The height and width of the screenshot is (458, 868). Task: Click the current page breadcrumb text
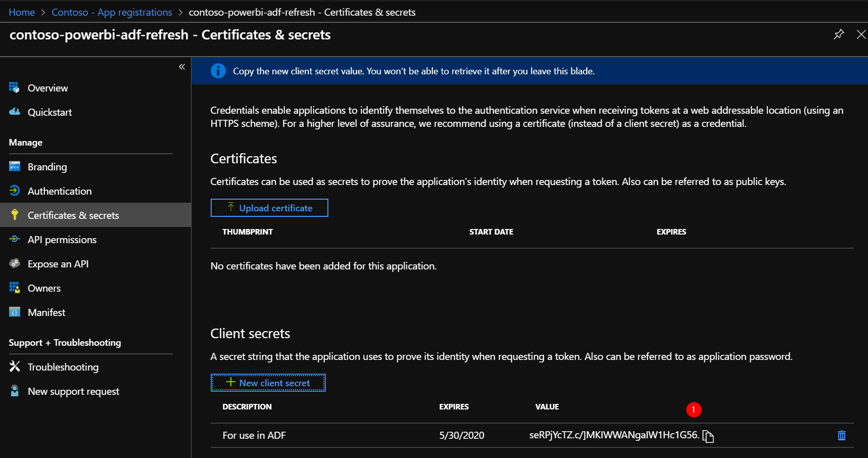(x=302, y=12)
